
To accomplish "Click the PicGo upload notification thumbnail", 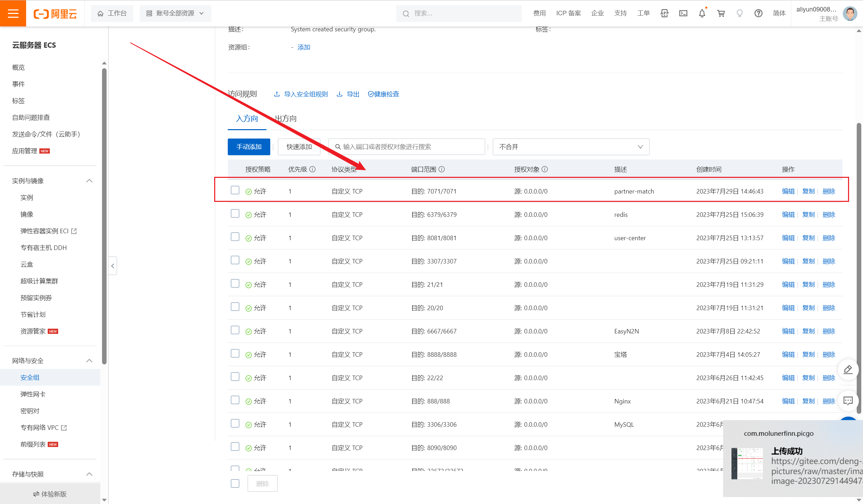I will click(747, 464).
